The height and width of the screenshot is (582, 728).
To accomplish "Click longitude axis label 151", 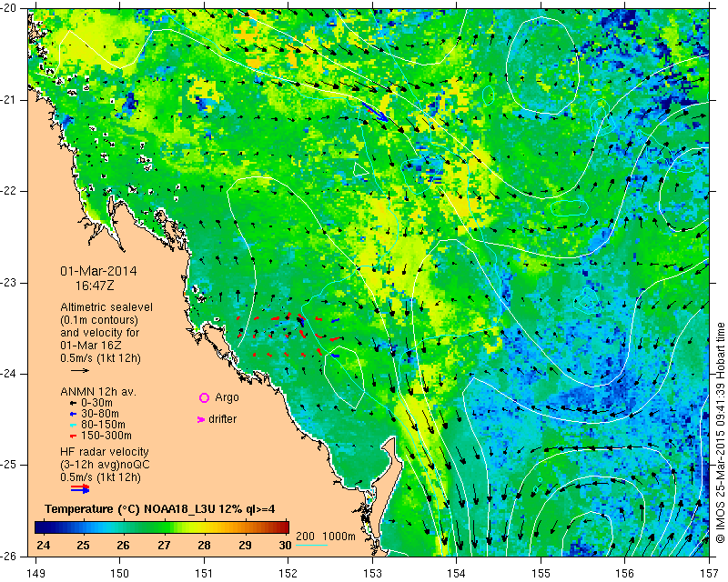I will click(x=204, y=574).
